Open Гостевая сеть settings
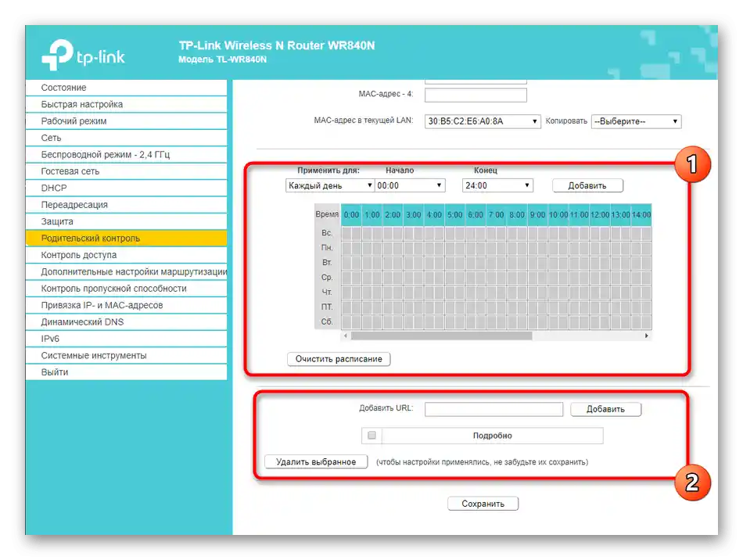This screenshot has height=560, width=743. (127, 171)
